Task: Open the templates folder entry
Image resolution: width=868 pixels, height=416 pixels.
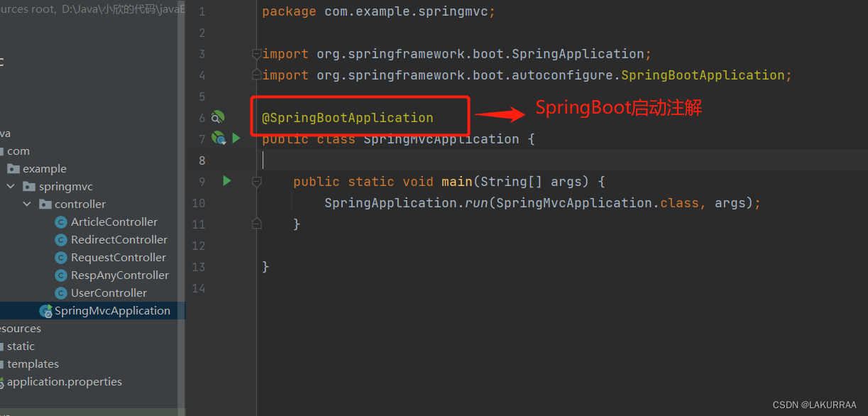Action: tap(34, 363)
